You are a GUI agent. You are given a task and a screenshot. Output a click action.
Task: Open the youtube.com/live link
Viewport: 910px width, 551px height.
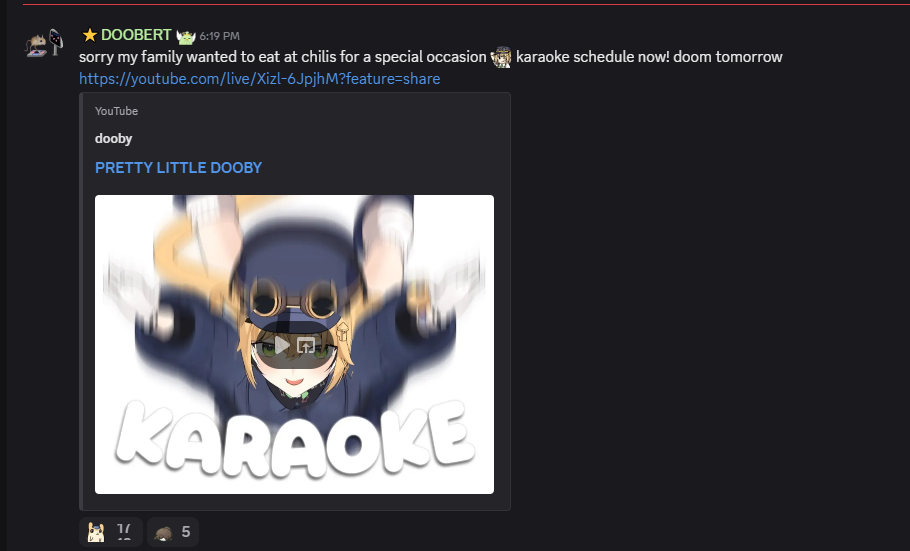tap(259, 78)
